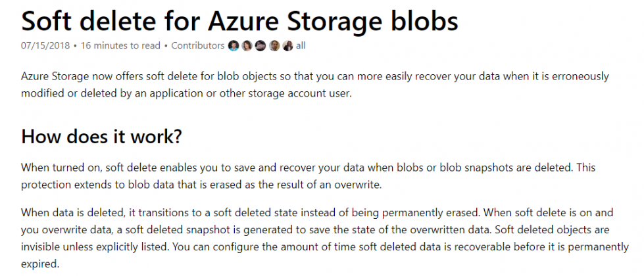The height and width of the screenshot is (276, 644).
Task: Click the line starting "invisible unless explicitly listed"
Action: pyautogui.click(x=316, y=246)
